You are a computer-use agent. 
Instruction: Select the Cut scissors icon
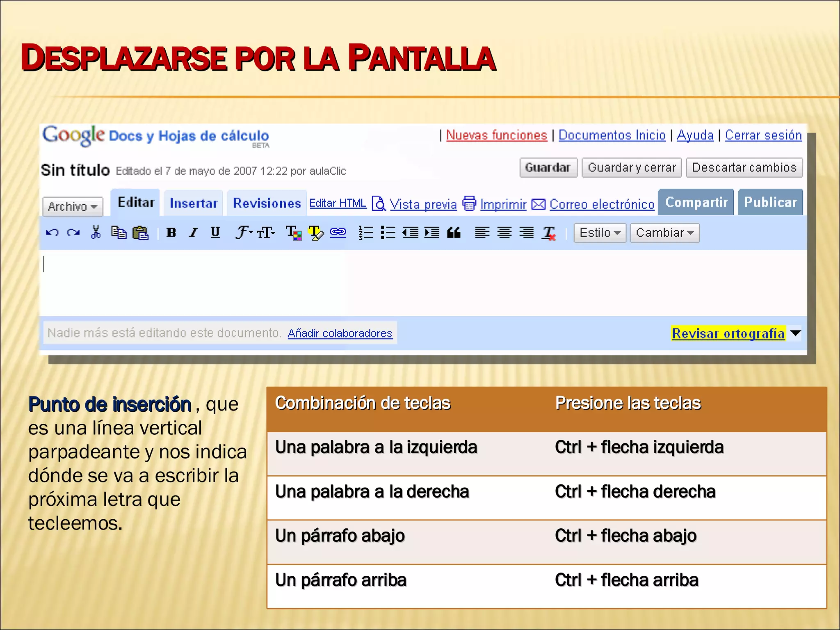[x=96, y=232]
